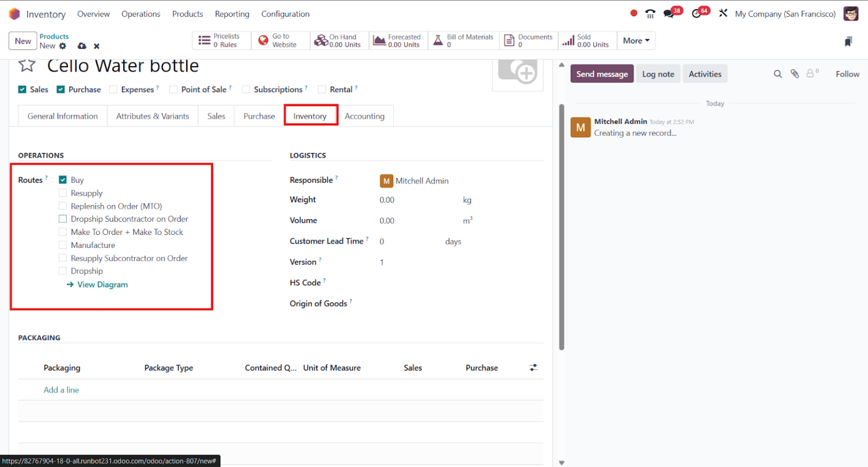Open the Pricelists rules view

coord(221,40)
